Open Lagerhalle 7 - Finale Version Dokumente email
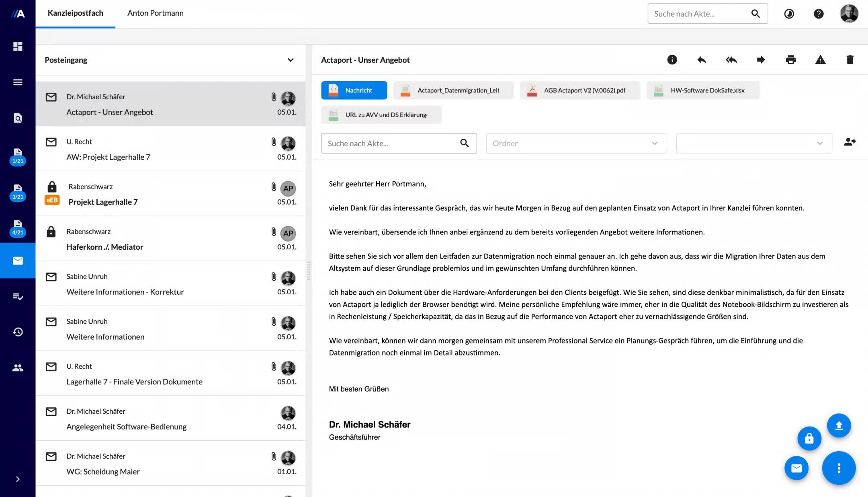 (x=170, y=374)
